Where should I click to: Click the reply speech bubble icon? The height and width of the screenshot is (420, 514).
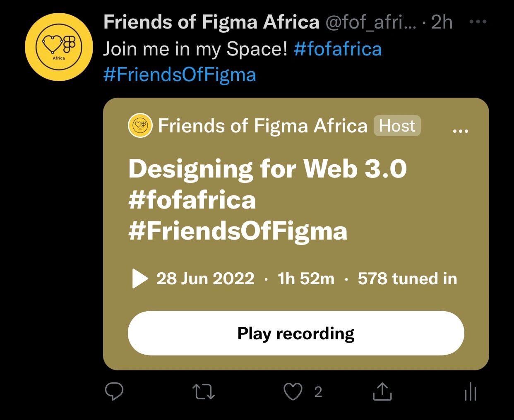click(x=114, y=391)
